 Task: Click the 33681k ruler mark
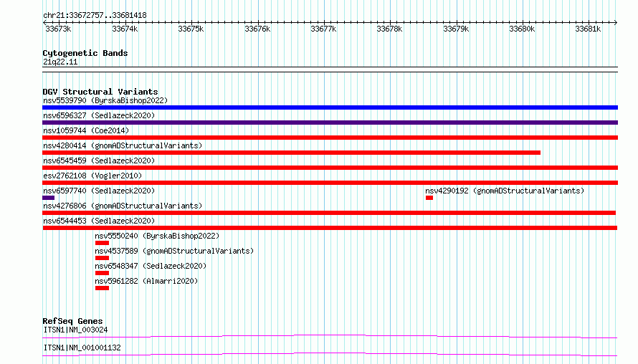click(x=588, y=29)
